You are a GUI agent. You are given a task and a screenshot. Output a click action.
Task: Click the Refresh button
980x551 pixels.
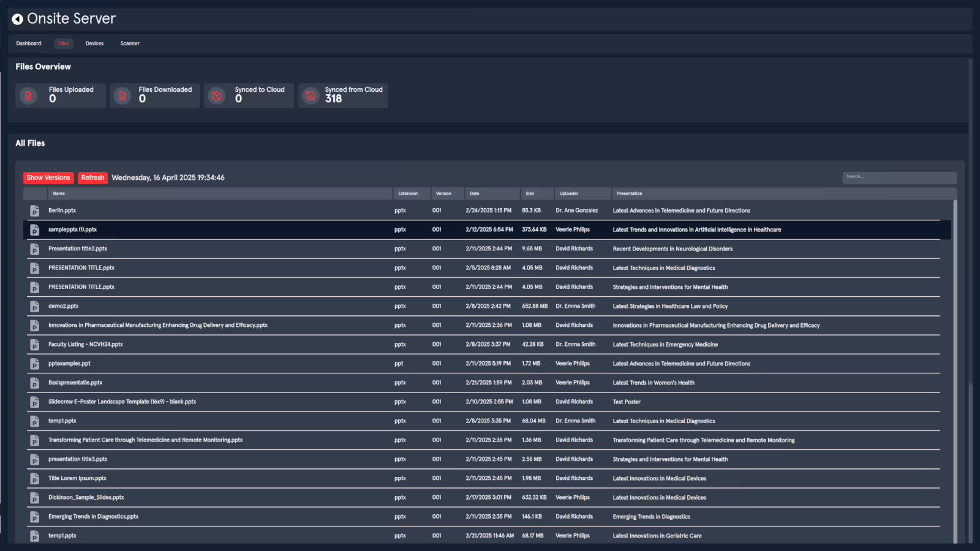coord(92,178)
